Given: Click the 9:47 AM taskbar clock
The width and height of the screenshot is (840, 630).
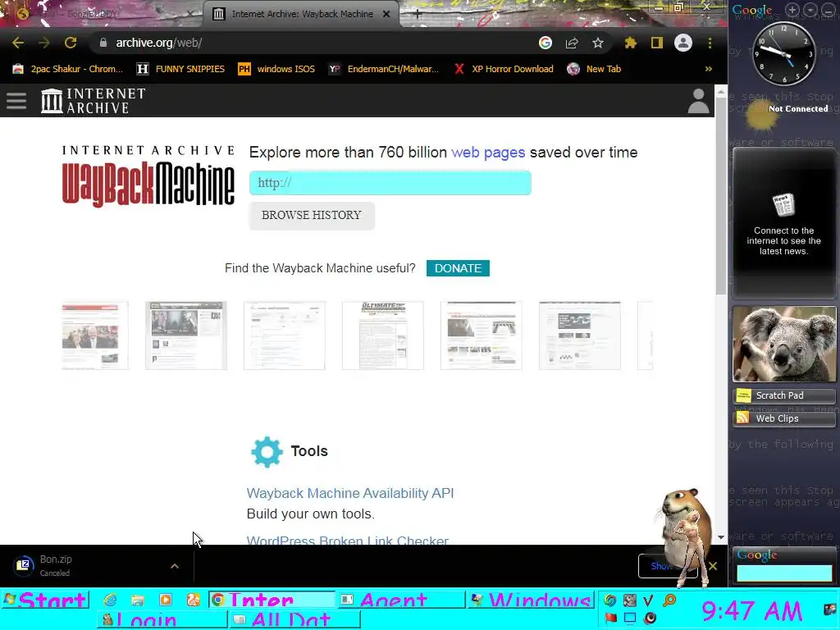Looking at the screenshot, I should 752,610.
